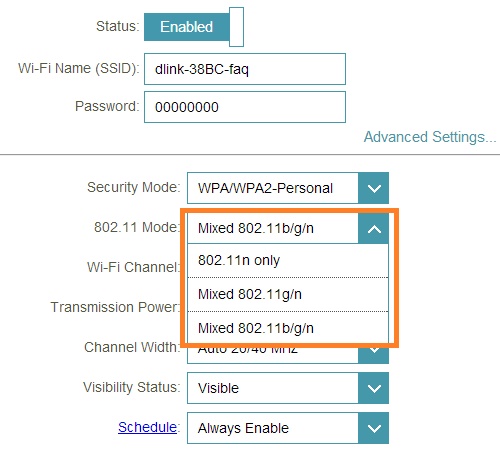
Task: Toggle the Wi-Fi Status Enabled switch
Action: (194, 27)
